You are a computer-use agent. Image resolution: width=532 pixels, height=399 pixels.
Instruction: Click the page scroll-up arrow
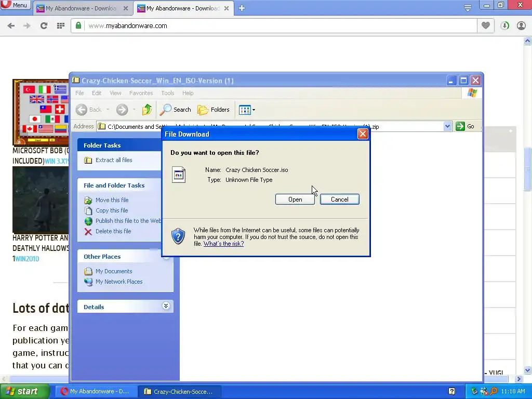point(528,41)
